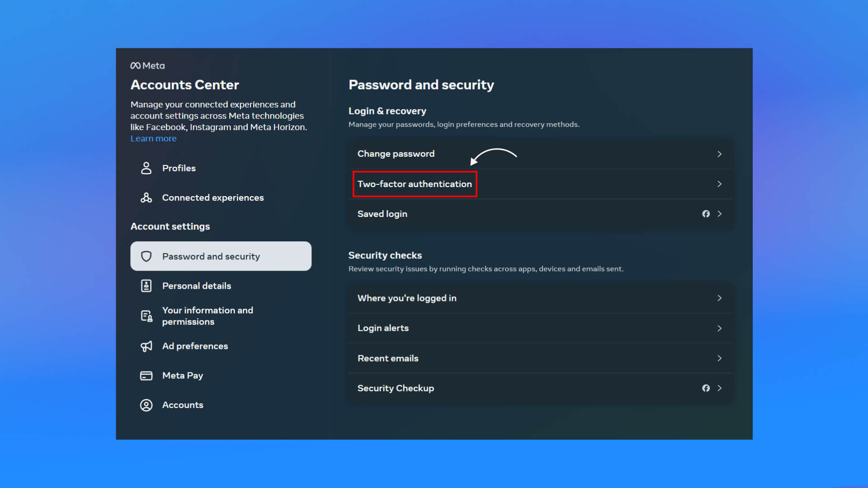Click the Ad preferences megaphone icon
The image size is (868, 488).
click(146, 346)
